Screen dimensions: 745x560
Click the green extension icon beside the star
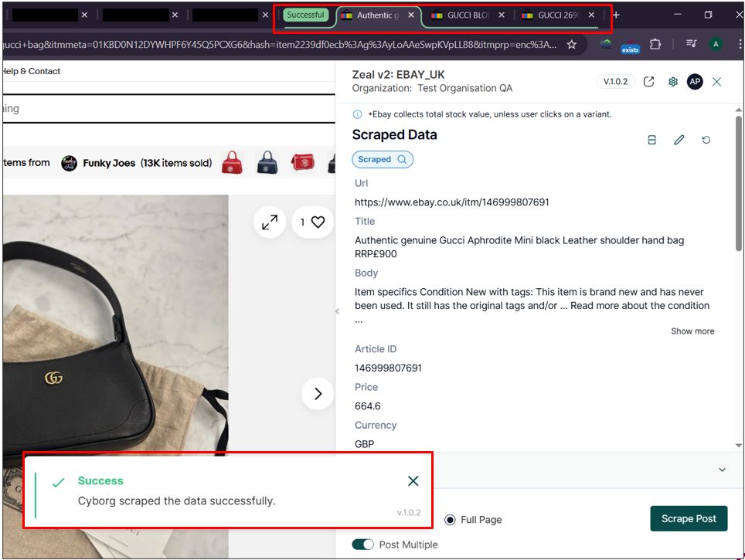[606, 44]
